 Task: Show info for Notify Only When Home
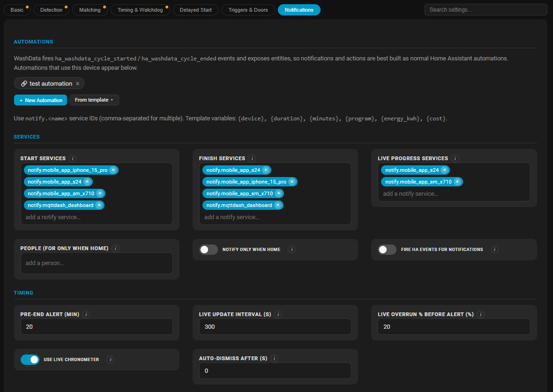tap(291, 249)
